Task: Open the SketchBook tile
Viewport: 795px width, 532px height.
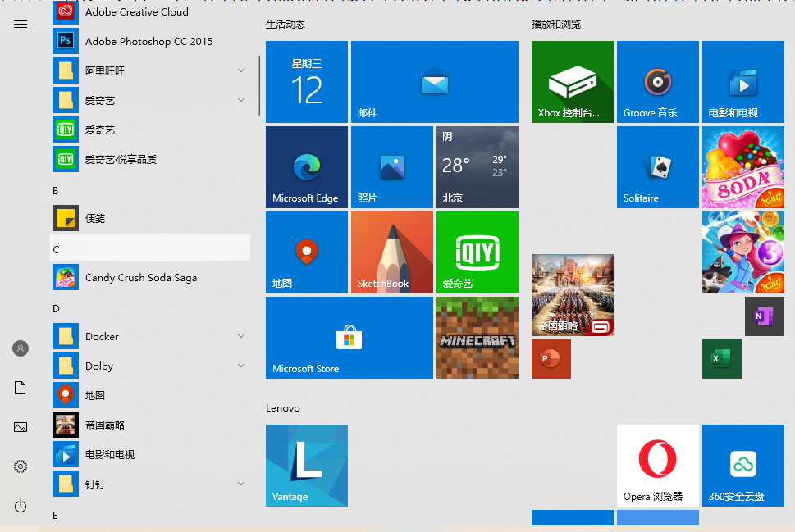Action: coord(391,252)
